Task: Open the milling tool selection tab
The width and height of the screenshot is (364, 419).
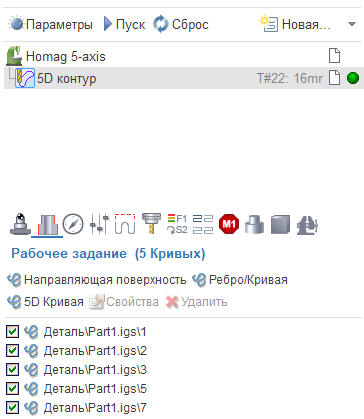Action: pyautogui.click(x=151, y=224)
